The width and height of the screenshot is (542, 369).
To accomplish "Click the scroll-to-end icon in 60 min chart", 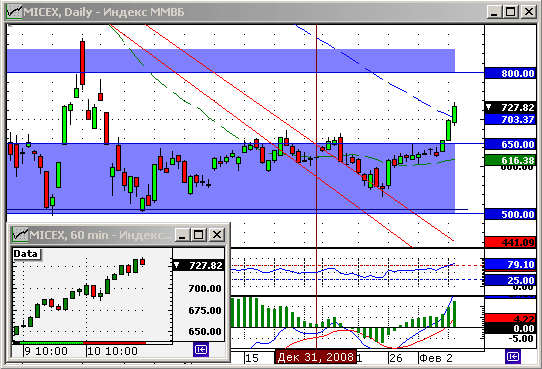I will [x=201, y=350].
